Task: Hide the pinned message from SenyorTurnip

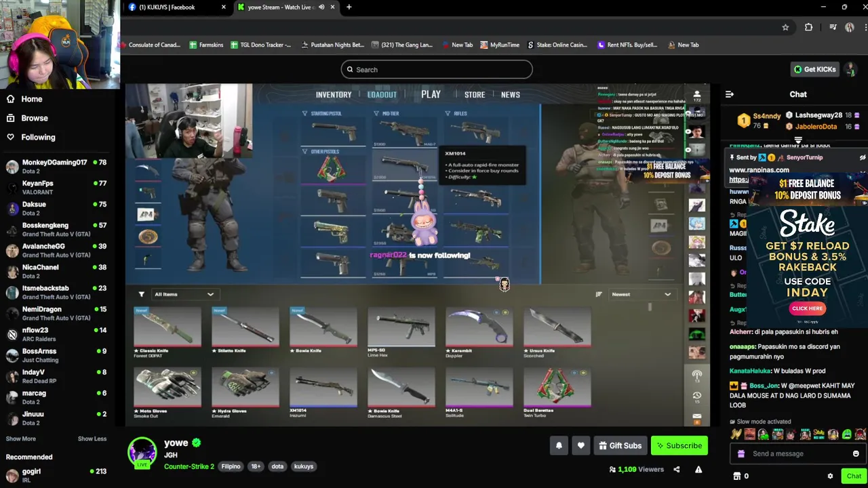Action: pos(863,157)
